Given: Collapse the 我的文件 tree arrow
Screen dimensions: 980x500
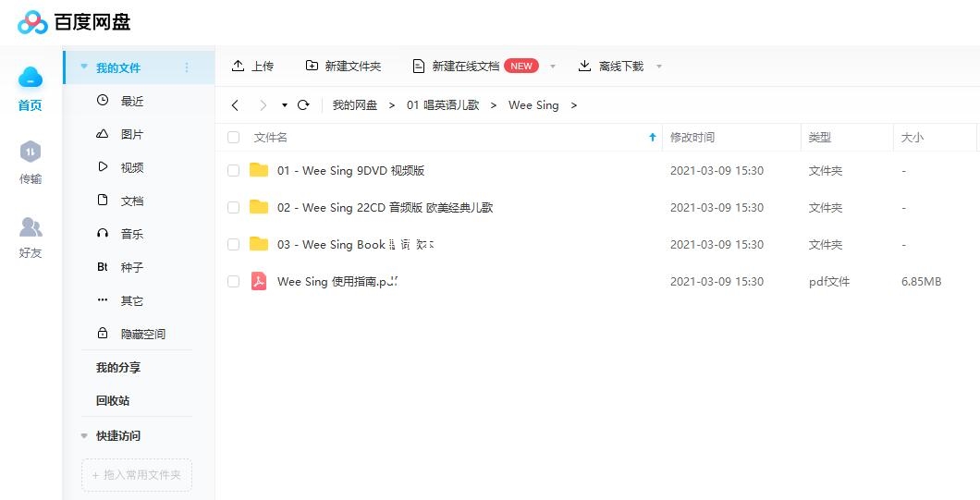Looking at the screenshot, I should (x=84, y=67).
